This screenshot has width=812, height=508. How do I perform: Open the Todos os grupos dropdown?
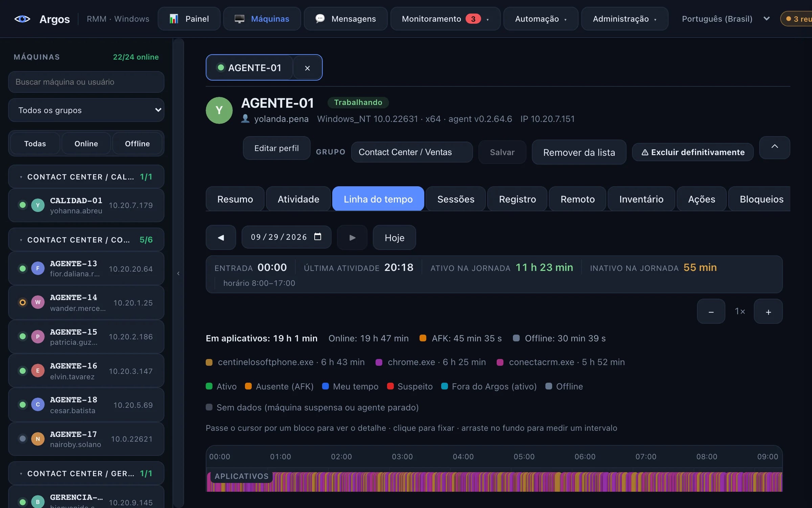86,110
